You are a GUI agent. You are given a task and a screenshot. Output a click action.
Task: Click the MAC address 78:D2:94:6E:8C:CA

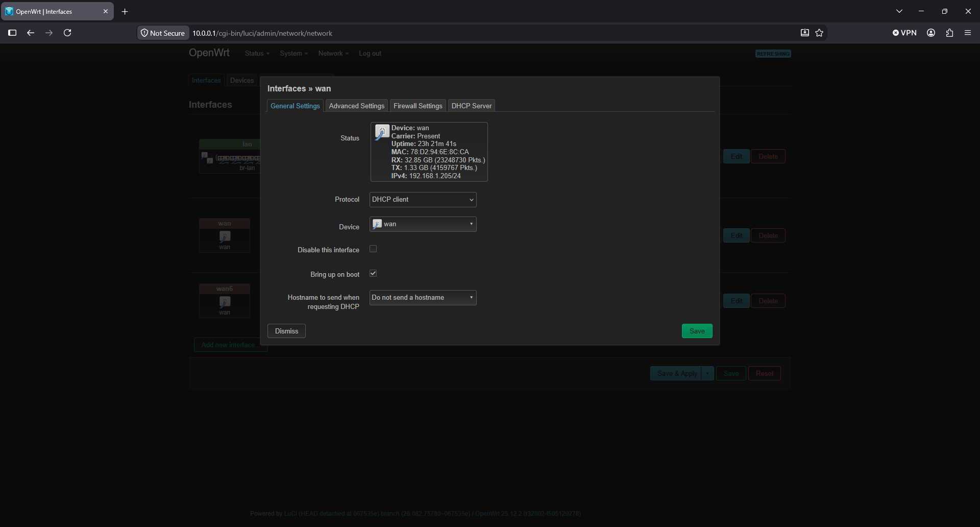coord(439,152)
